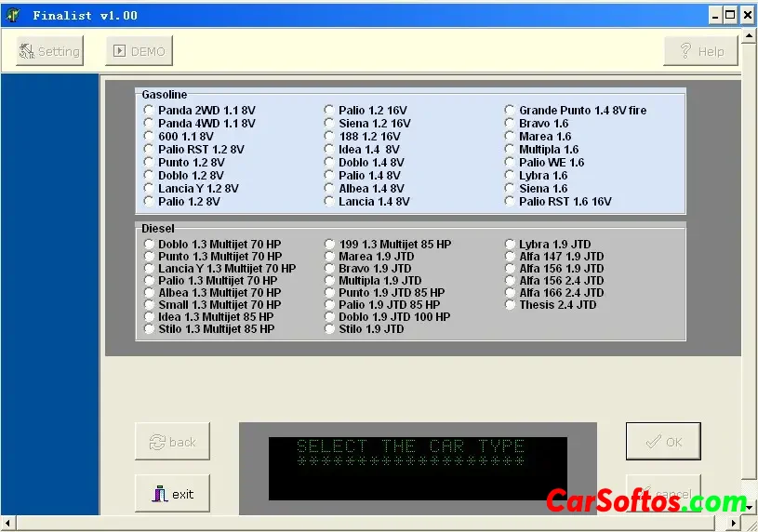Choose Grande Punto 1.4 8V fire option

(510, 111)
